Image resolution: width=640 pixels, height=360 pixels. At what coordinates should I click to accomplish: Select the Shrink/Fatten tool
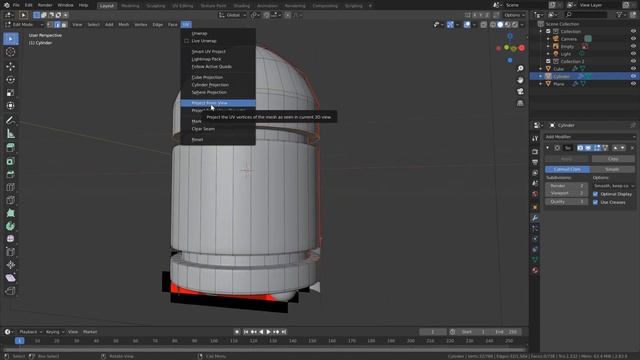click(x=11, y=265)
